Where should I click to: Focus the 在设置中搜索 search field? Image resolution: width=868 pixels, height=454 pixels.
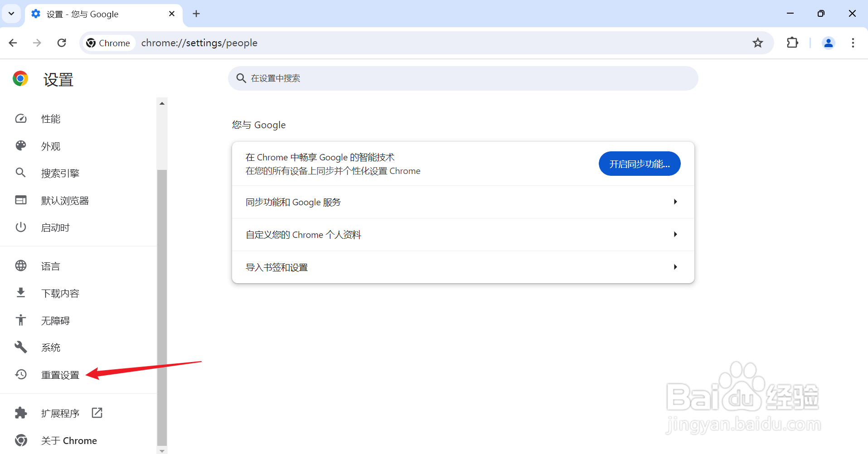click(463, 78)
